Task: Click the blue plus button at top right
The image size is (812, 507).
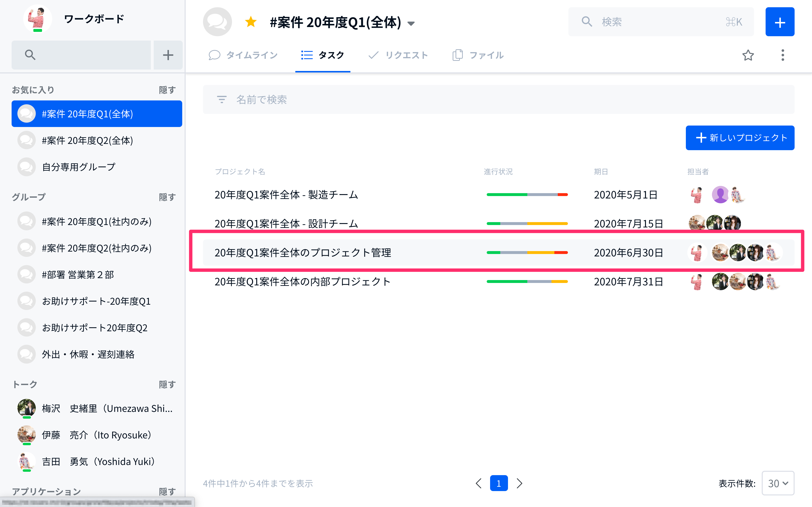Action: coord(779,22)
